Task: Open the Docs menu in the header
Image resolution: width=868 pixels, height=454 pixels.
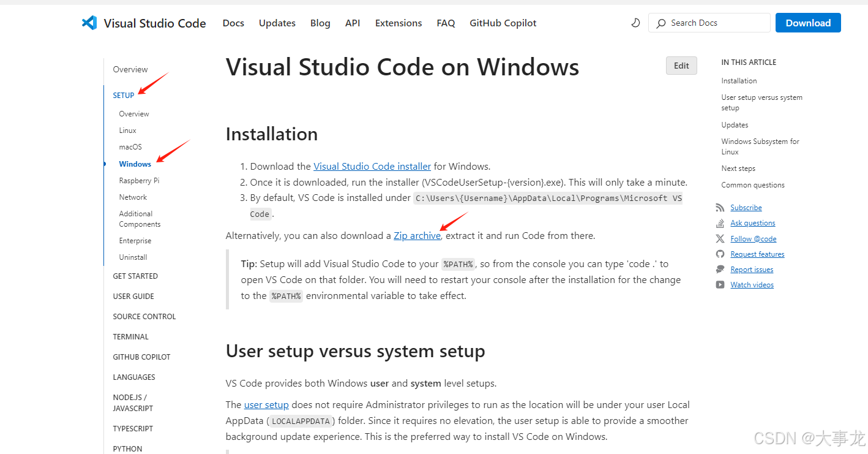Action: click(233, 23)
